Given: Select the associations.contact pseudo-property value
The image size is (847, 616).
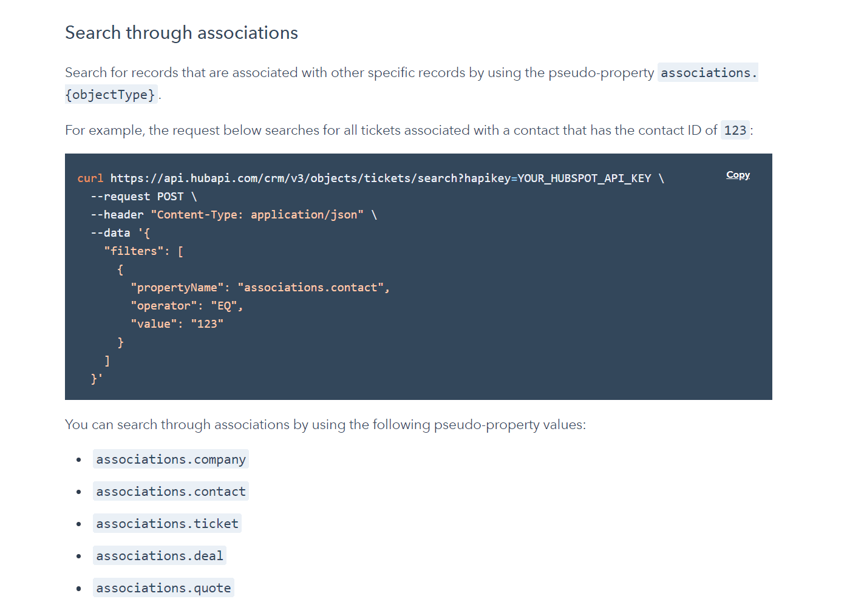Looking at the screenshot, I should 171,492.
